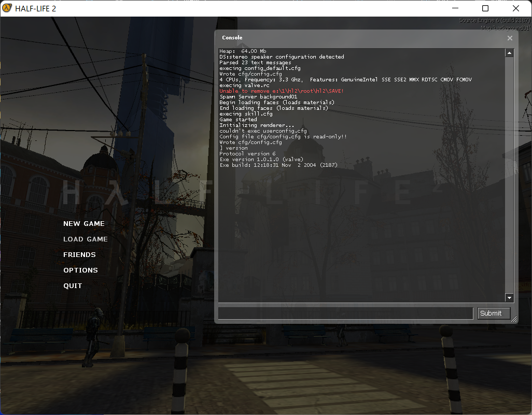Click the console scrollbar down arrow
Image resolution: width=532 pixels, height=415 pixels.
(x=509, y=298)
